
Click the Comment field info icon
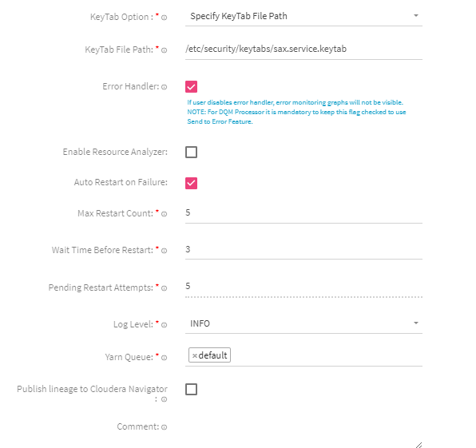(x=164, y=427)
